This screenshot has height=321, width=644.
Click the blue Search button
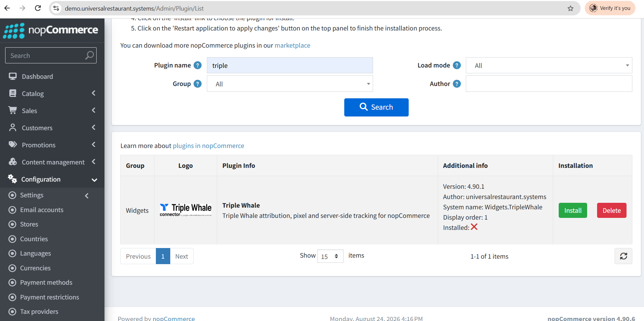click(376, 107)
